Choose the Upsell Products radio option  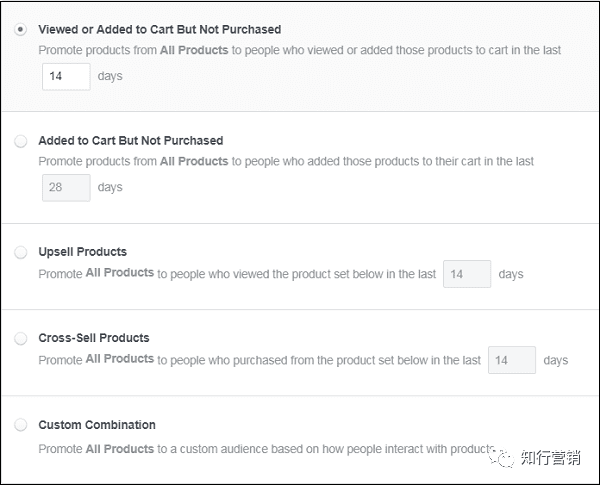pyautogui.click(x=21, y=252)
